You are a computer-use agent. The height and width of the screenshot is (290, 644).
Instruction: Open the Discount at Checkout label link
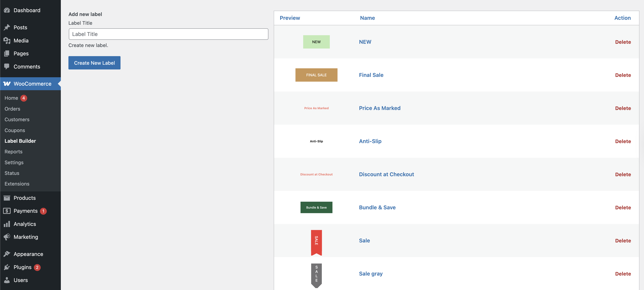pyautogui.click(x=386, y=174)
